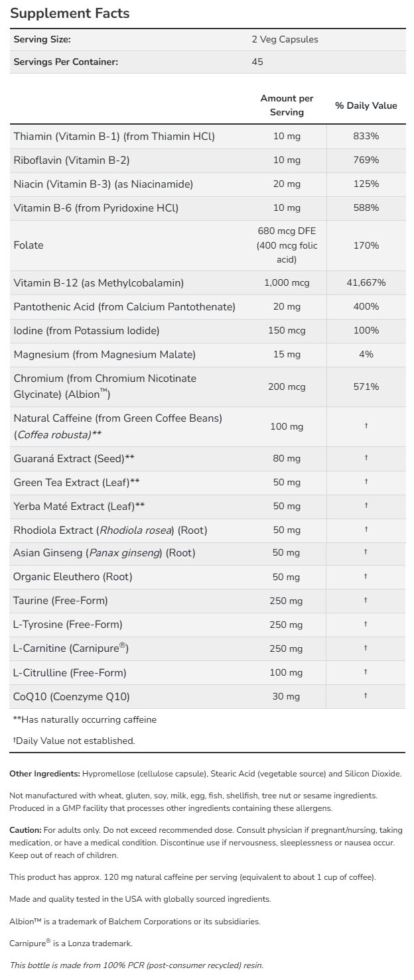Click the Other Ingredients bold label
414x980 pixels.
tap(44, 774)
